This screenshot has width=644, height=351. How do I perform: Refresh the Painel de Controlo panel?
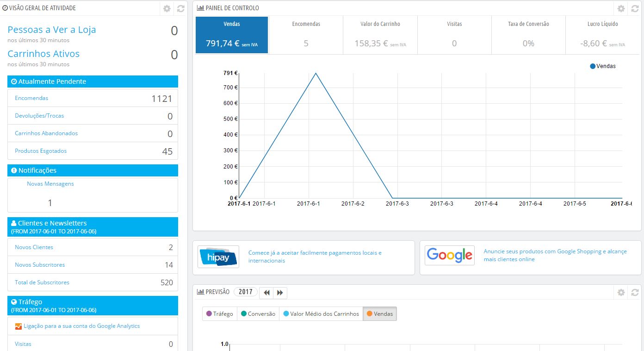point(635,8)
